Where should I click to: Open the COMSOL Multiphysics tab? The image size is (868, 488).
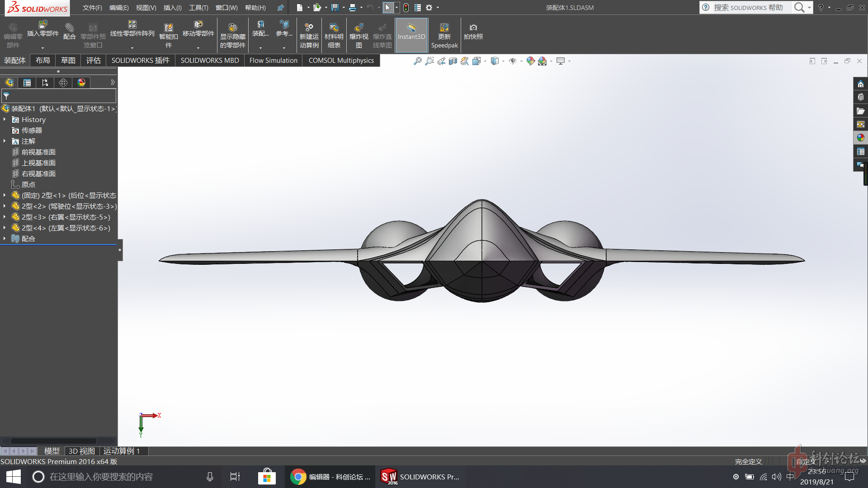[x=341, y=60]
